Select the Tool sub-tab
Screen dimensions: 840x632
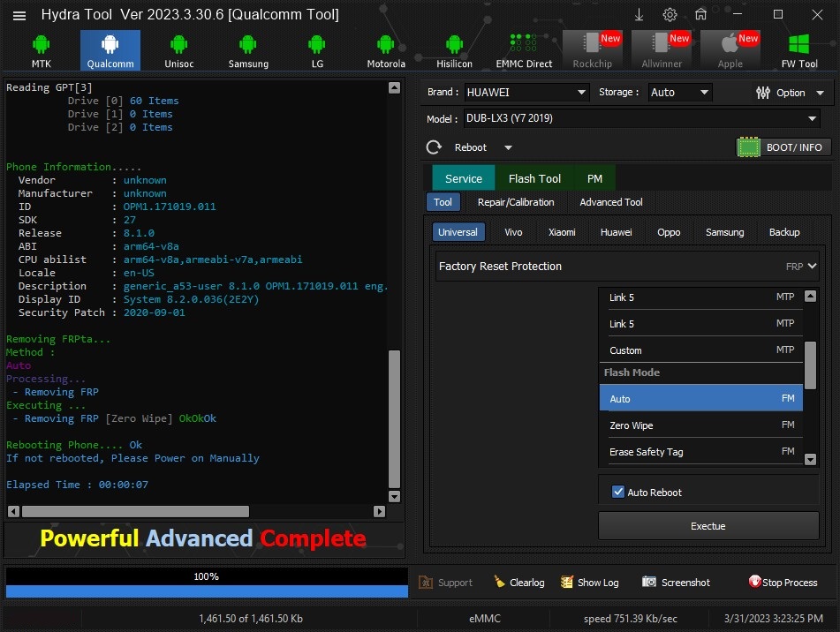(x=443, y=202)
